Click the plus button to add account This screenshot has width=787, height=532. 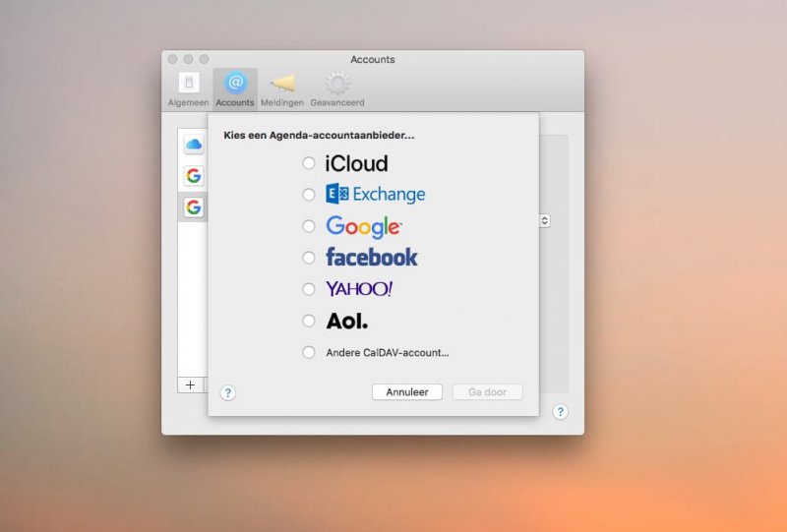pyautogui.click(x=190, y=384)
